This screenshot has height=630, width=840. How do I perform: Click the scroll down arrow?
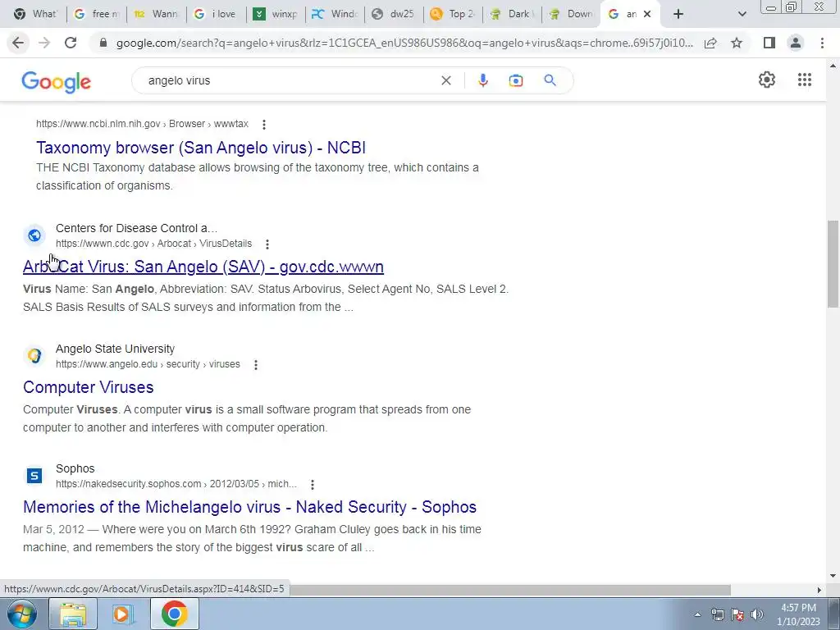click(x=833, y=576)
